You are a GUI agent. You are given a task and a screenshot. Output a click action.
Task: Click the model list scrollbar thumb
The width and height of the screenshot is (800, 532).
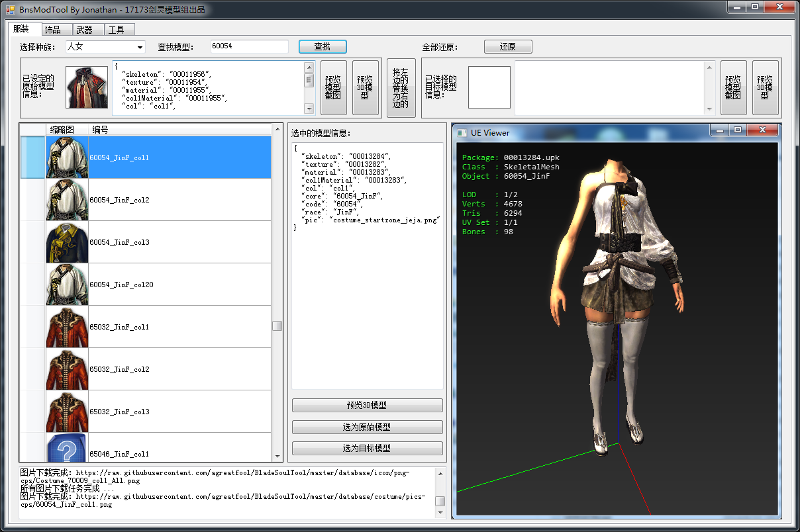coord(277,326)
